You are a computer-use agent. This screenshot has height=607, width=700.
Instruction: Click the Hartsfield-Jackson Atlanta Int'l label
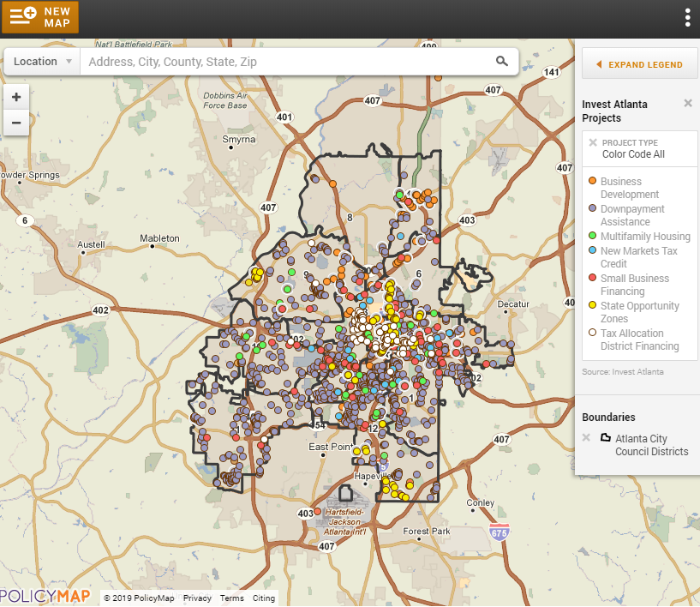344,521
